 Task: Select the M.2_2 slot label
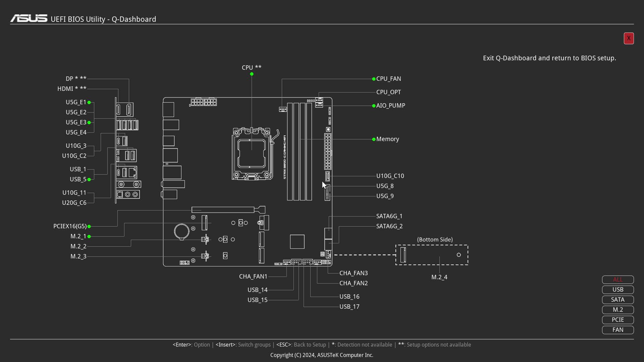(x=78, y=246)
